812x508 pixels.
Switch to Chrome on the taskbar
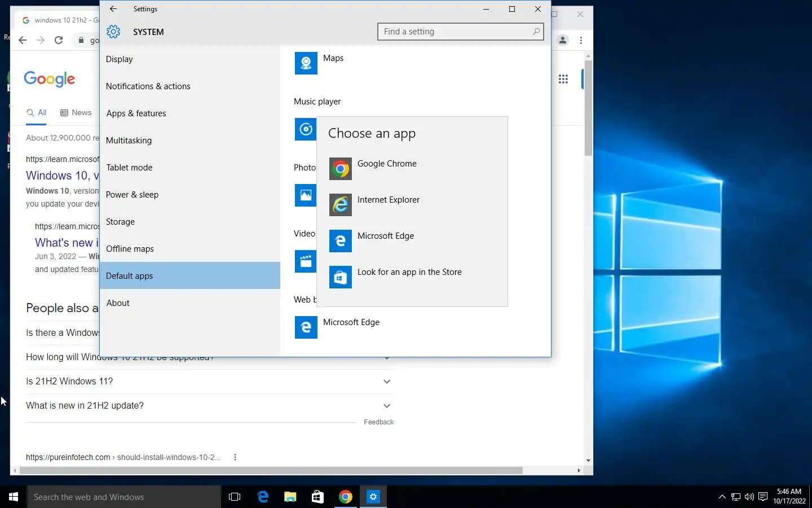pyautogui.click(x=346, y=497)
